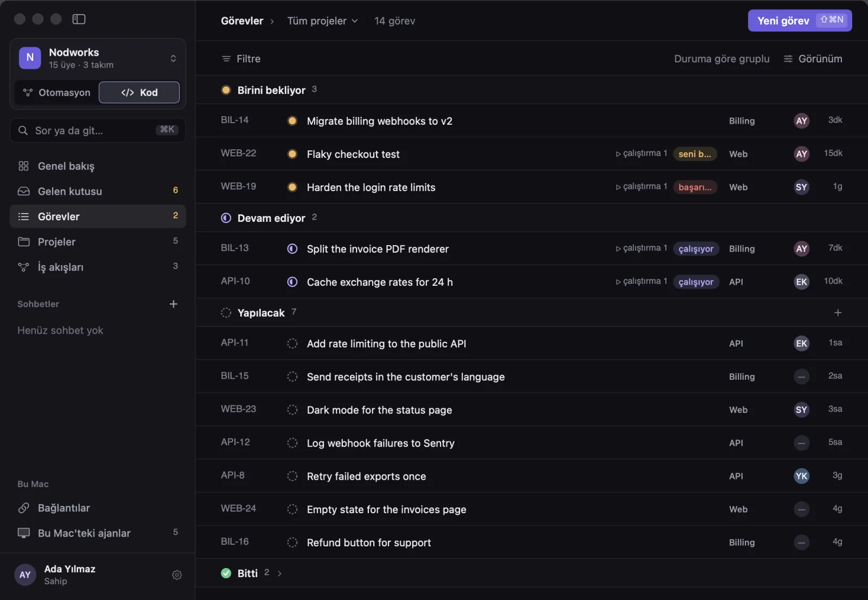Open Duruma göre grupla grouping menu
Screen dimensions: 868x600
(722, 59)
